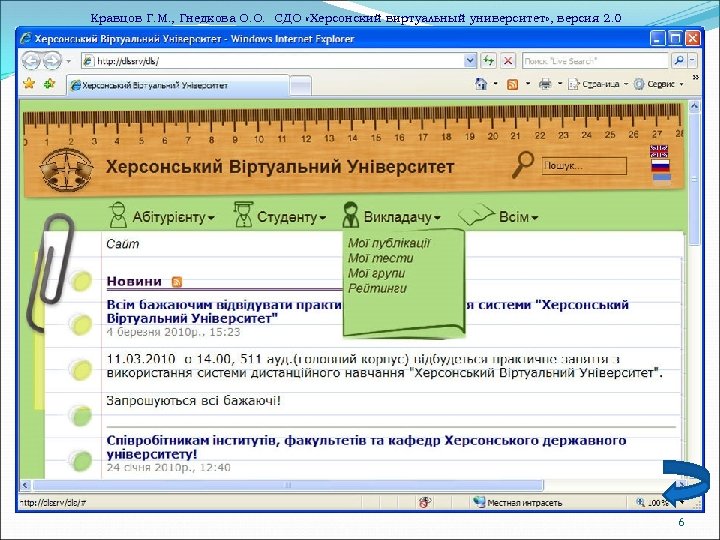Click the browser Back arrow button
The image size is (720, 540).
click(x=31, y=61)
